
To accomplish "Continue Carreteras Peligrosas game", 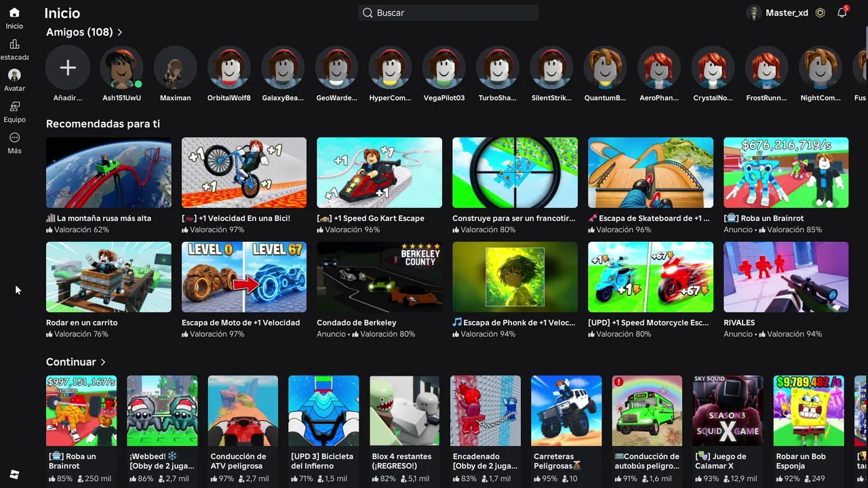I will pyautogui.click(x=566, y=411).
